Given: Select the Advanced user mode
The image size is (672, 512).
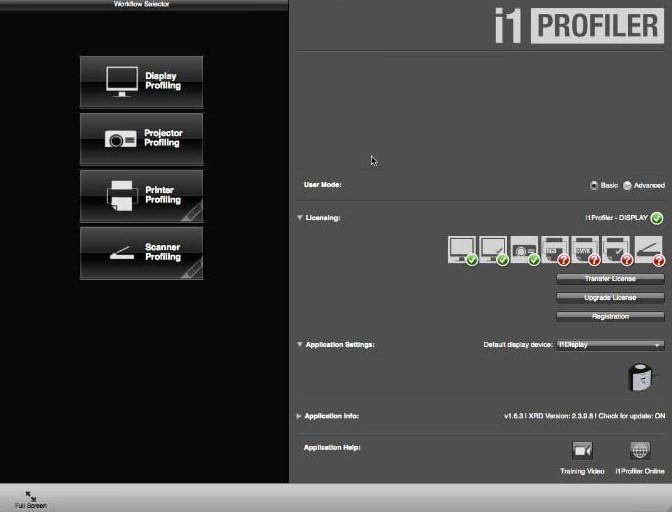Looking at the screenshot, I should [x=627, y=186].
